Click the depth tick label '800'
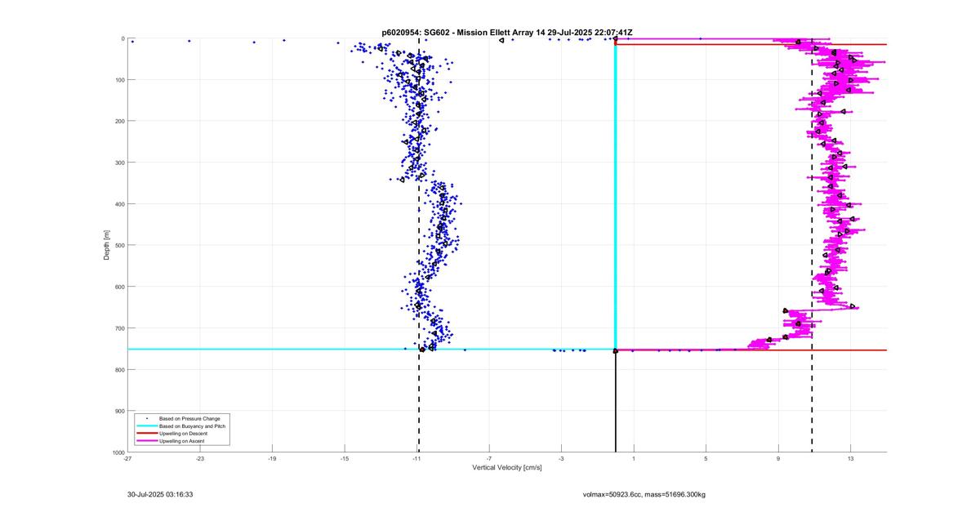The height and width of the screenshot is (508, 980). pos(118,369)
